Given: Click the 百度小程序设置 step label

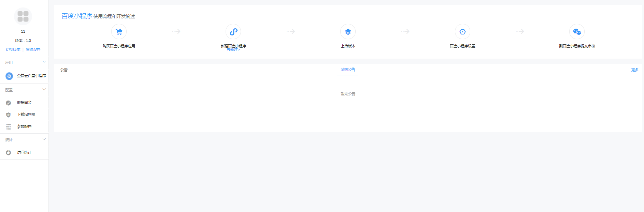Looking at the screenshot, I should [462, 46].
